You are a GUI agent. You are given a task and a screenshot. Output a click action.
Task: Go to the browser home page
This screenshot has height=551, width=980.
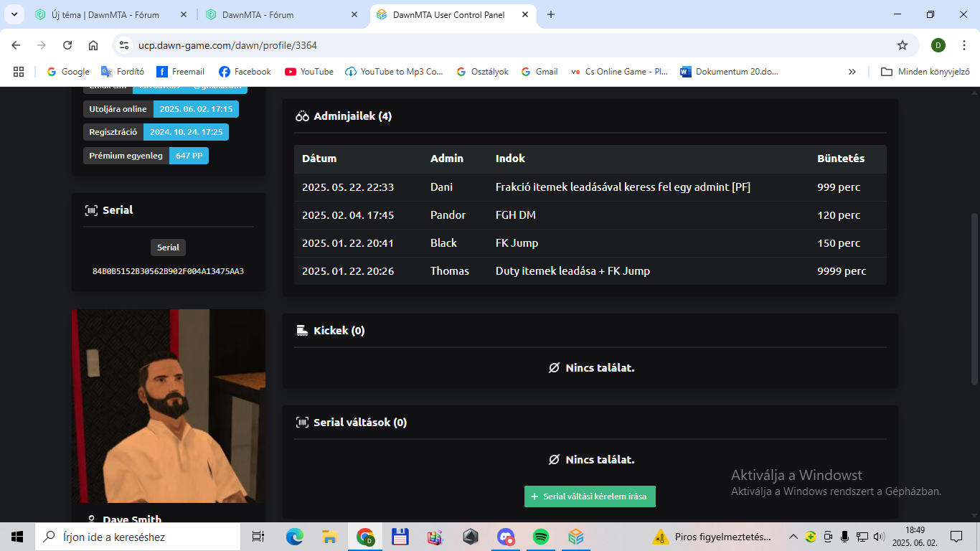click(x=93, y=45)
